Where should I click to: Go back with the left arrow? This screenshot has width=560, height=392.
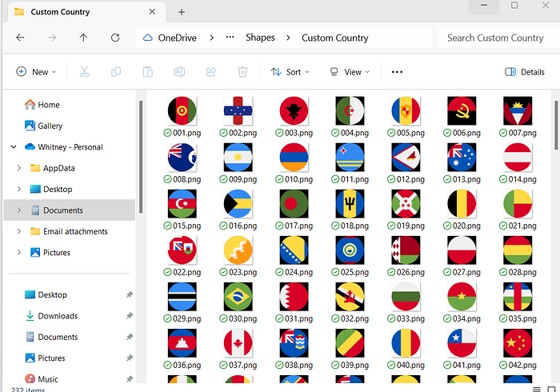click(20, 38)
